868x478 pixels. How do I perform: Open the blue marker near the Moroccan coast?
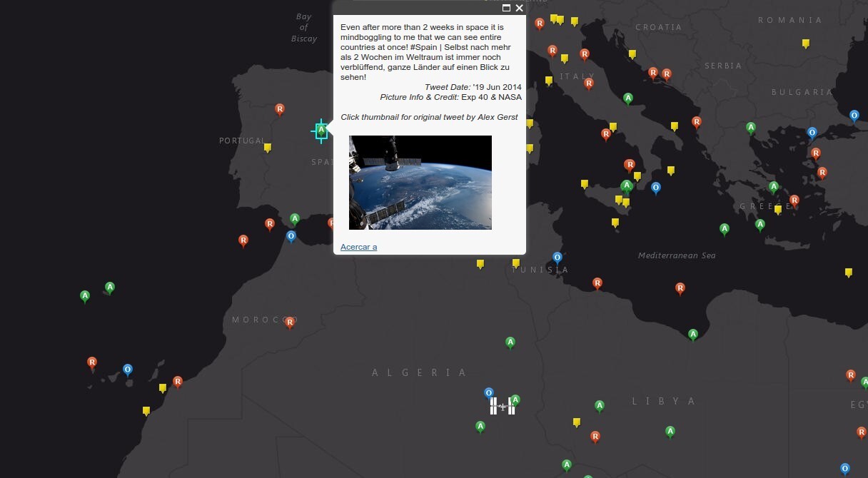pyautogui.click(x=291, y=235)
